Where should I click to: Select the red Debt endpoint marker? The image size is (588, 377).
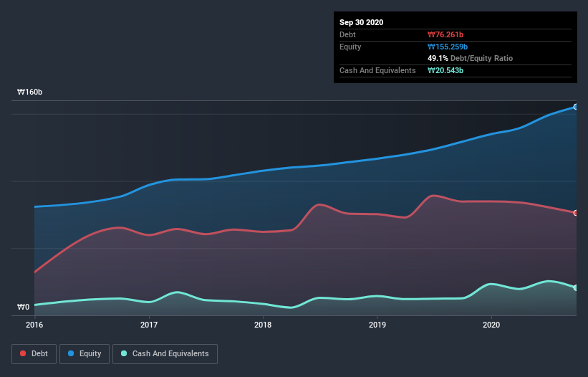(576, 213)
